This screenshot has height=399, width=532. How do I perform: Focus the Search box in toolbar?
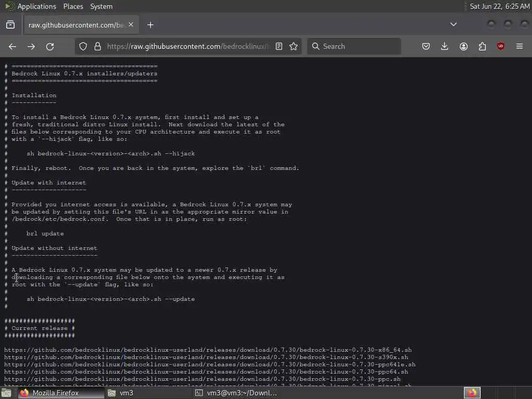click(x=354, y=46)
